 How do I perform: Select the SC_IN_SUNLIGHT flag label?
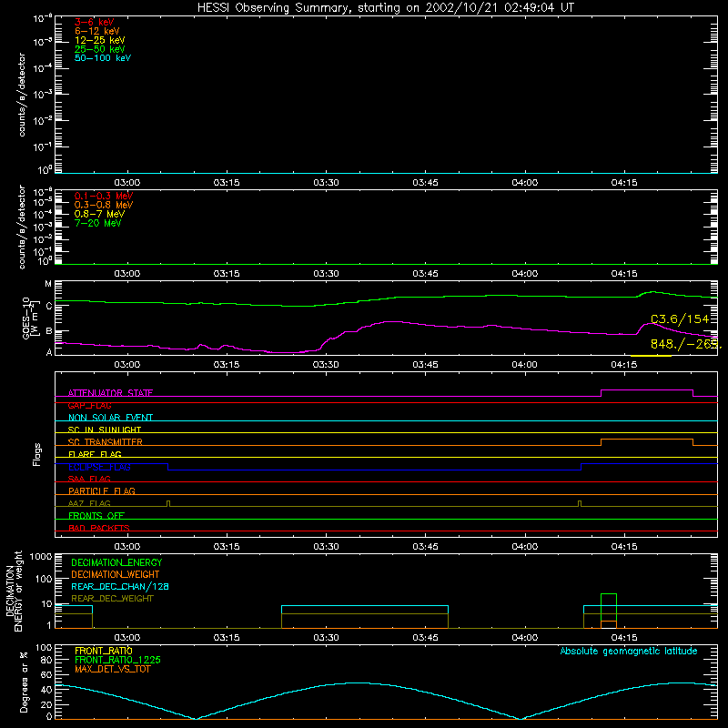tap(105, 430)
